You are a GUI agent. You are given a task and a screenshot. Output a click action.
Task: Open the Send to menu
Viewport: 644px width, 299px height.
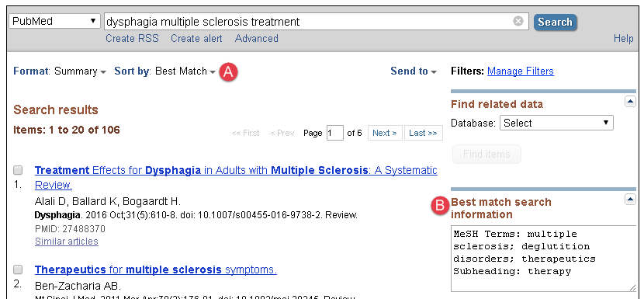point(414,71)
